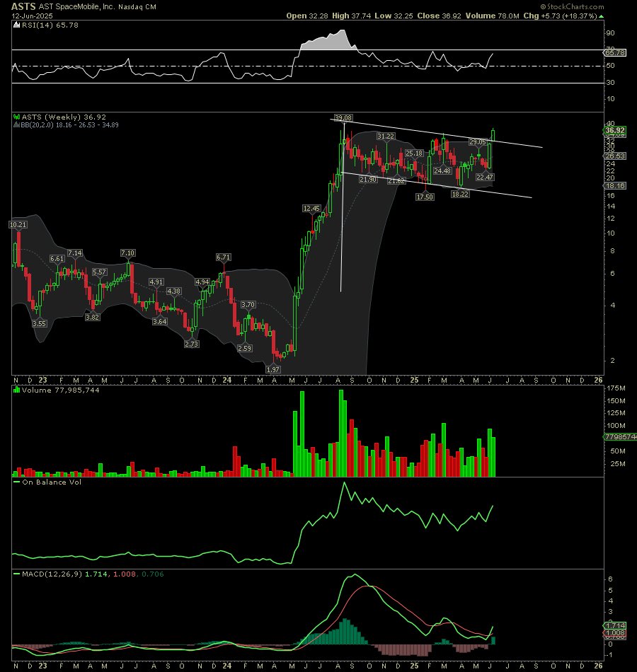The height and width of the screenshot is (672, 637).
Task: Click the 4.94 price label
Action: pyautogui.click(x=202, y=282)
